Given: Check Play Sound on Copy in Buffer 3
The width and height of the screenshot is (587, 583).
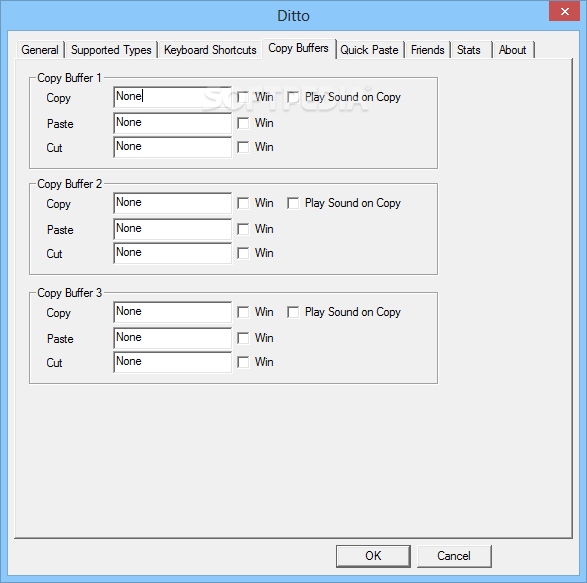Looking at the screenshot, I should point(293,312).
